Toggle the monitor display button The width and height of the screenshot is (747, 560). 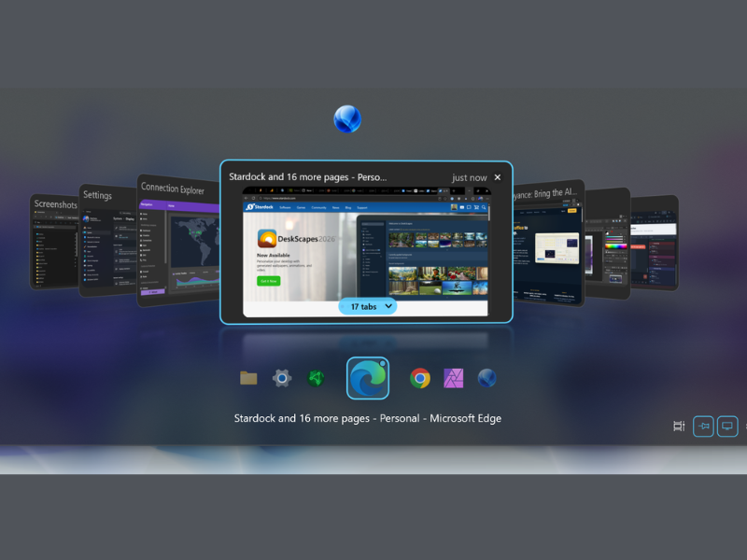(x=727, y=427)
